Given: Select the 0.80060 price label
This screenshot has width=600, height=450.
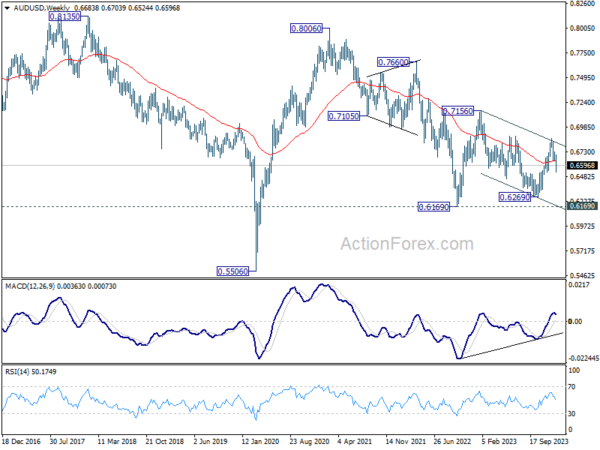Looking at the screenshot, I should [306, 28].
